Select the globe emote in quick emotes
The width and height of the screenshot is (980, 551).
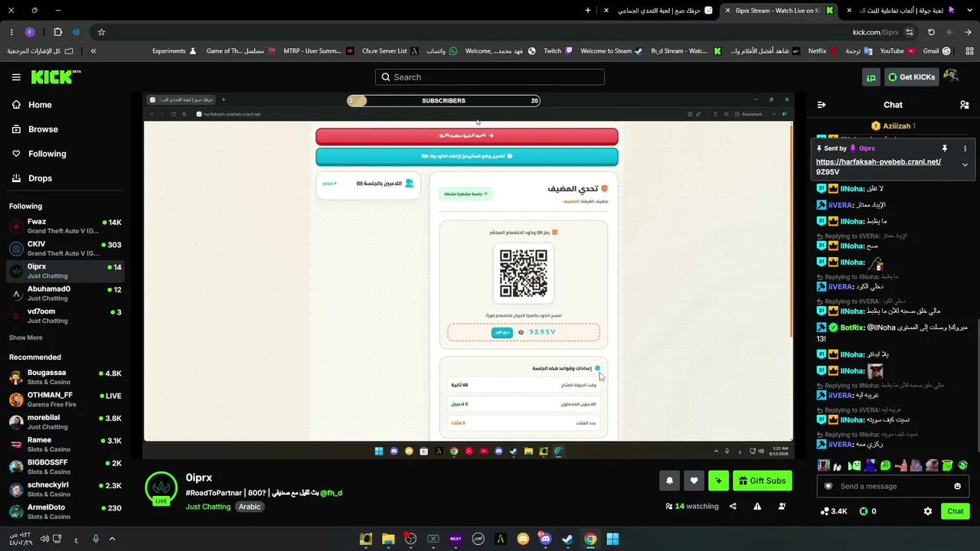(x=962, y=465)
